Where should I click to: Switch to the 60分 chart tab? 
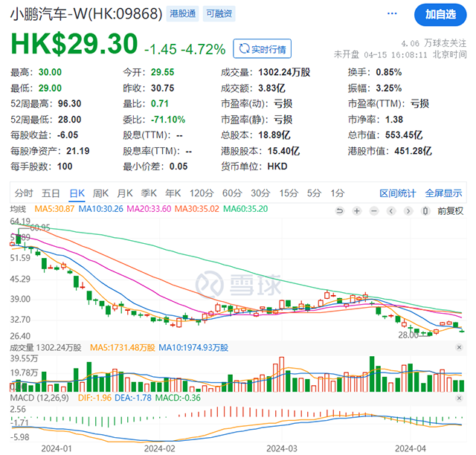point(232,193)
